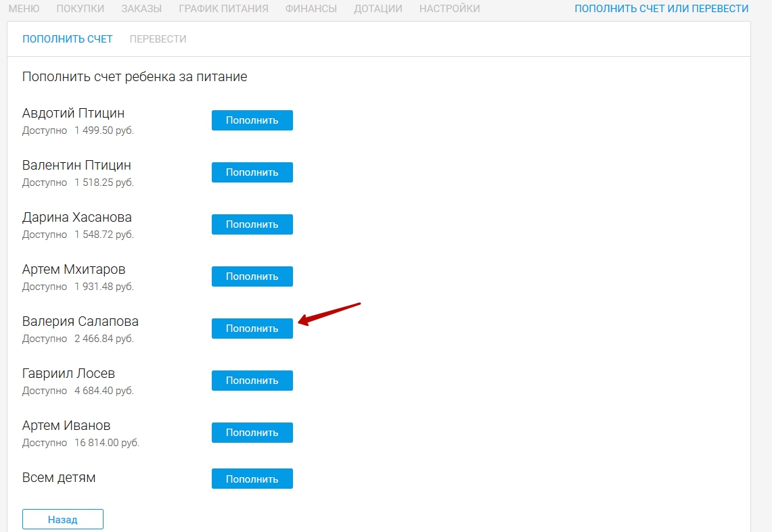Click Пополнить for Валерия Салапова
The height and width of the screenshot is (532, 772).
click(252, 329)
